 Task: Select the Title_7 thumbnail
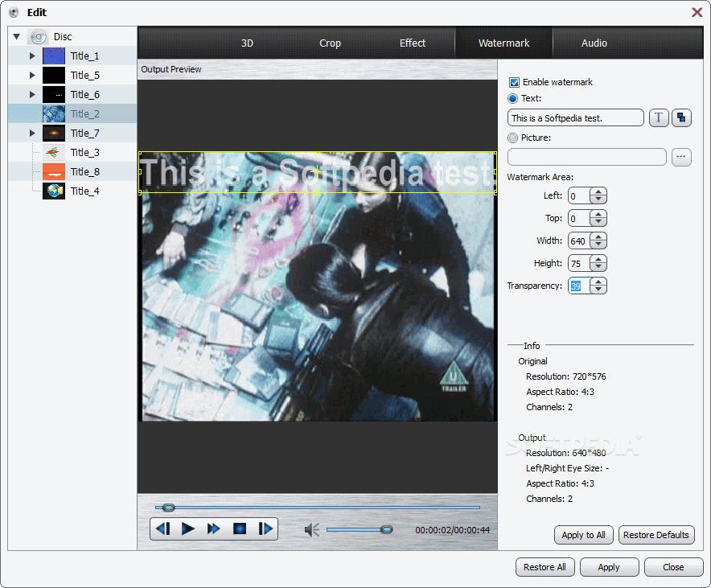(x=54, y=134)
